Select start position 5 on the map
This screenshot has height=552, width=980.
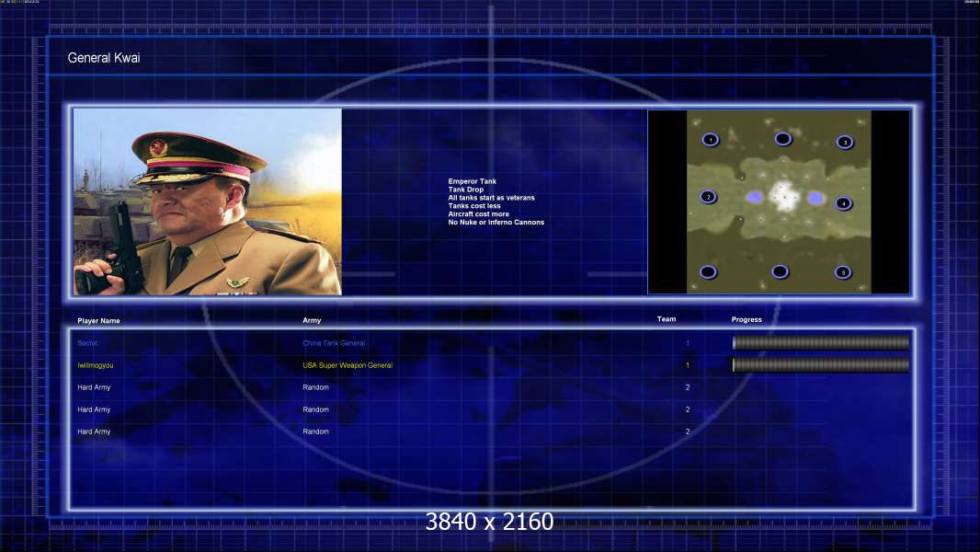pos(842,272)
